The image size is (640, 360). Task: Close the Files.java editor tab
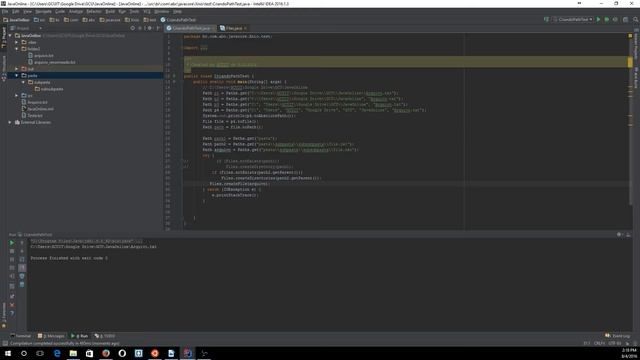(x=245, y=28)
